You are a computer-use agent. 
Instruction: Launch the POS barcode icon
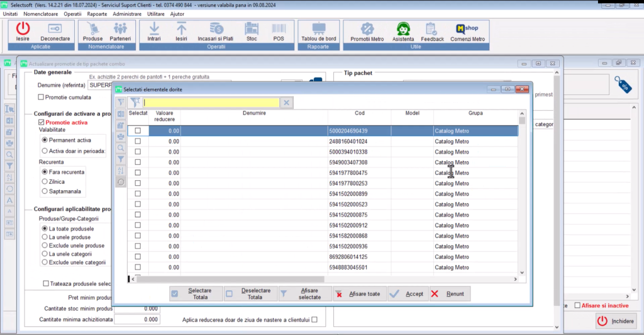279,30
